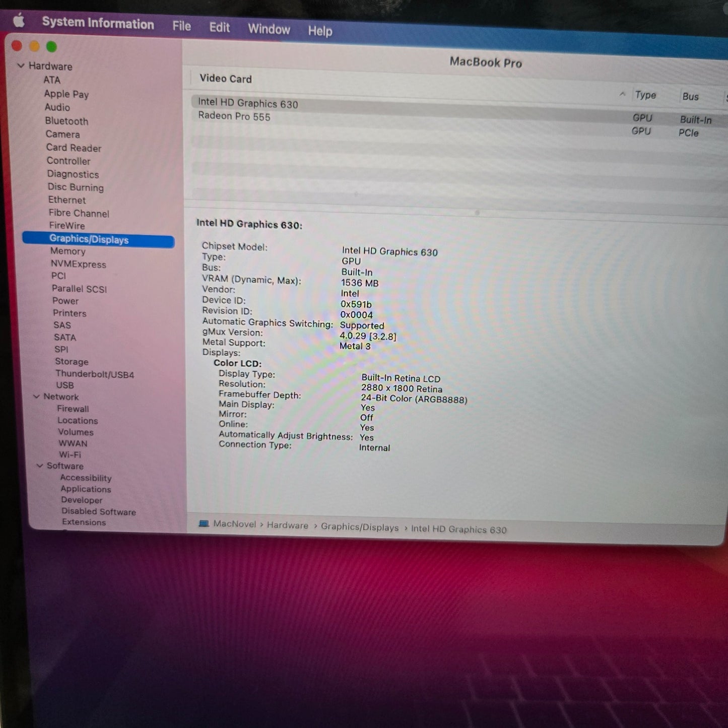
Task: Select Memory in the sidebar
Action: pos(68,251)
